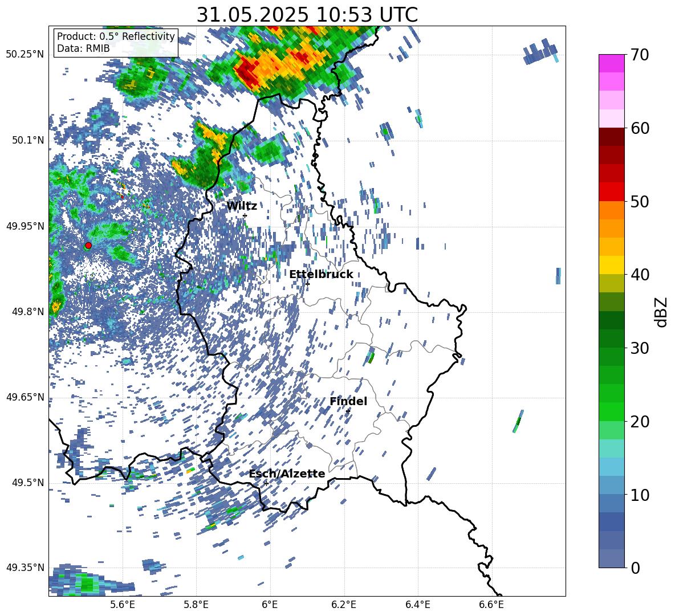
Task: Click 'Product: 0.5° Reflectivity' text
Action: point(116,36)
